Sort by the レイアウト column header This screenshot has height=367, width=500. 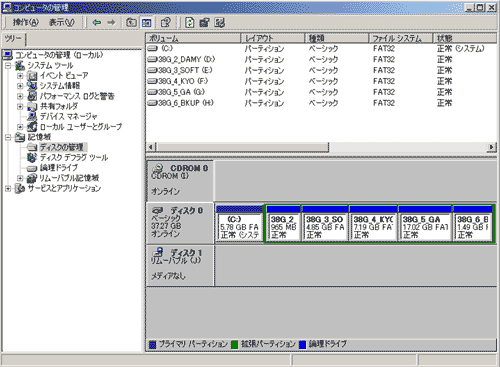273,38
